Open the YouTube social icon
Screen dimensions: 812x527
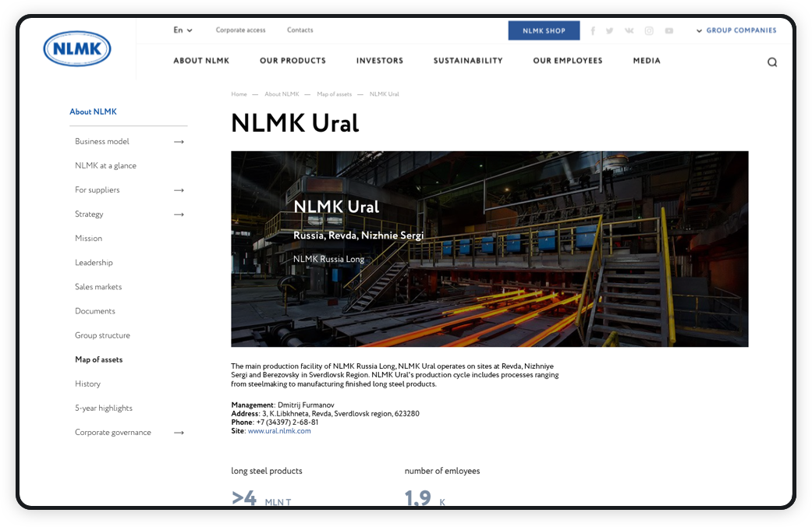tap(669, 30)
